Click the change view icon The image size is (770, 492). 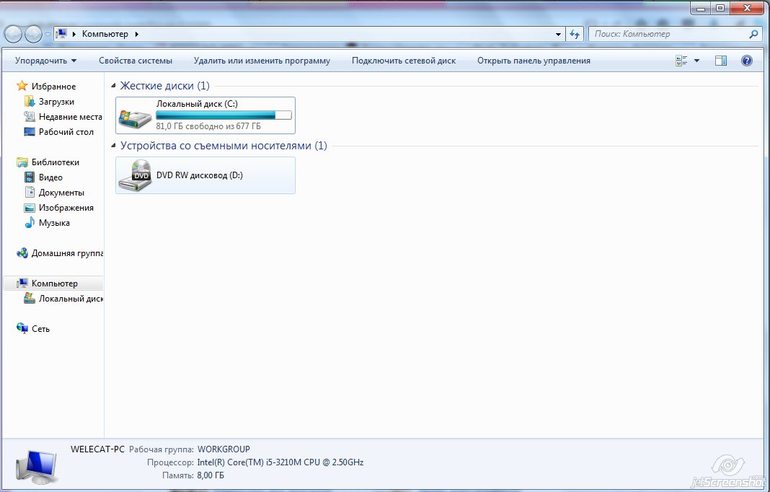pyautogui.click(x=682, y=61)
